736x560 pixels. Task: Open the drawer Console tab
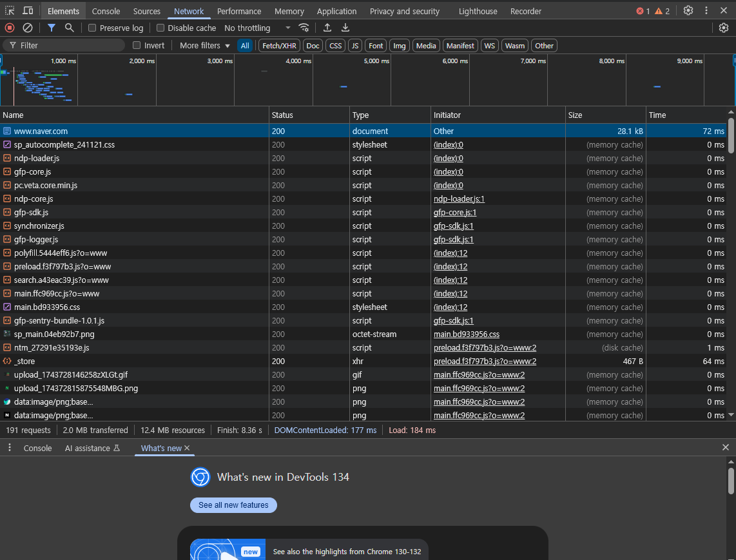[37, 448]
